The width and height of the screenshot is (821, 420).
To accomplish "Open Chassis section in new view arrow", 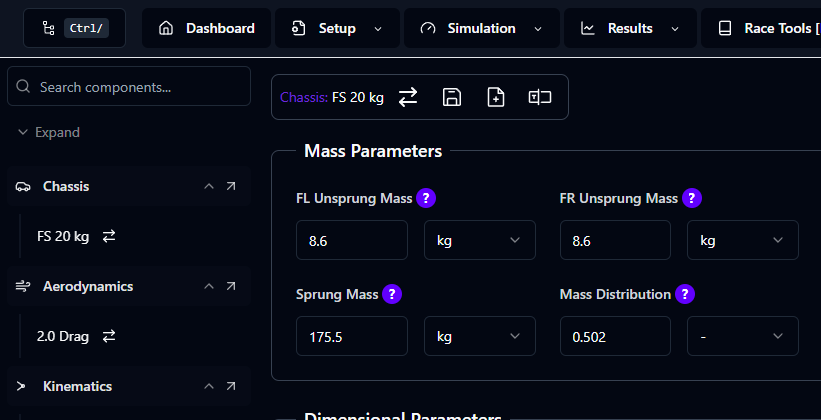I will (x=231, y=187).
